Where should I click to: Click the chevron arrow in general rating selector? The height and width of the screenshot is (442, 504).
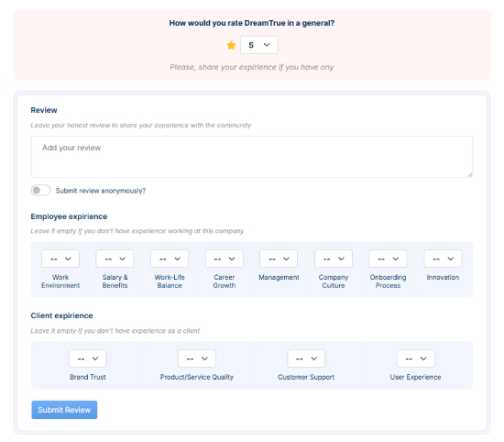point(267,45)
